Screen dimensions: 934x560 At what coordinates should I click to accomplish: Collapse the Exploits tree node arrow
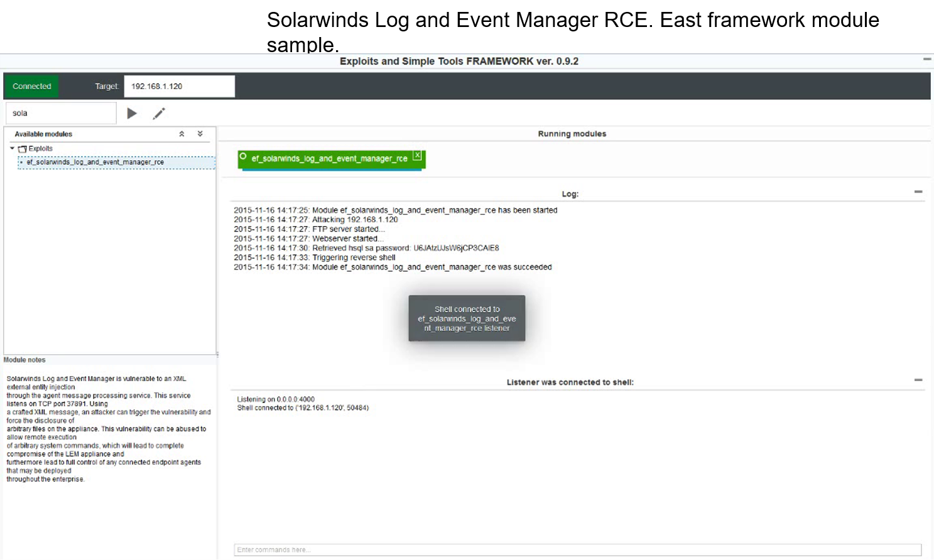point(12,149)
